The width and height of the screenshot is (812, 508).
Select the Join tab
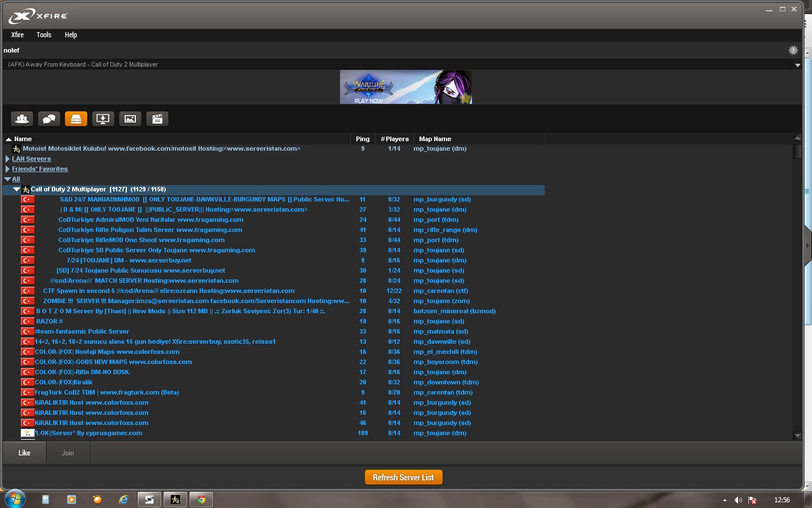68,453
